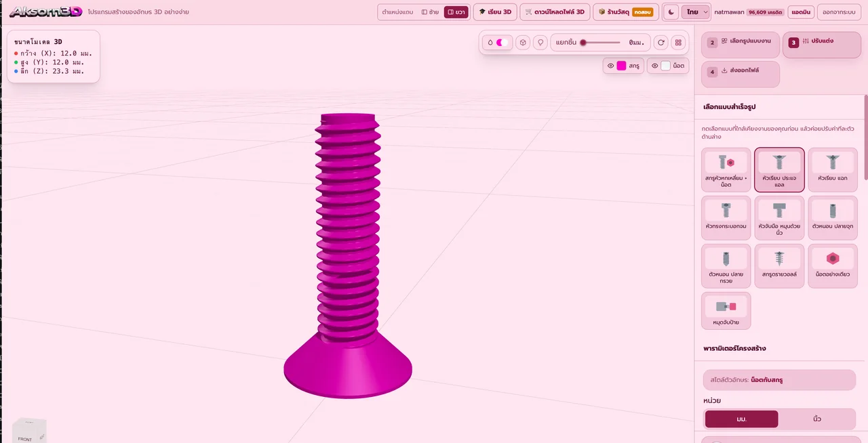
Task: Click the เลือกแบบสำเร็จรูป section heading
Action: click(x=730, y=107)
